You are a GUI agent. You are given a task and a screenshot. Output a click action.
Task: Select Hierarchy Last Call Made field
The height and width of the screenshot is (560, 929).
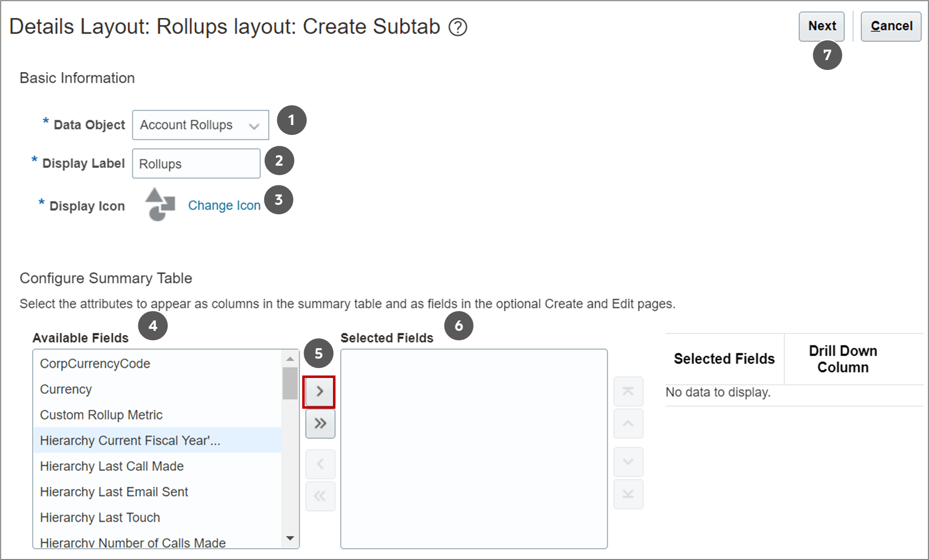click(x=112, y=466)
